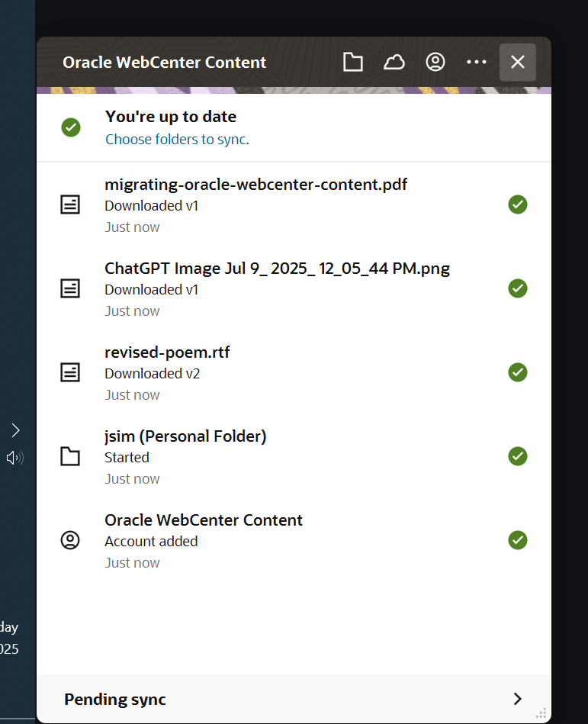Click the green up-to-date status checkmark
Viewport: 588px width, 724px height.
click(71, 127)
